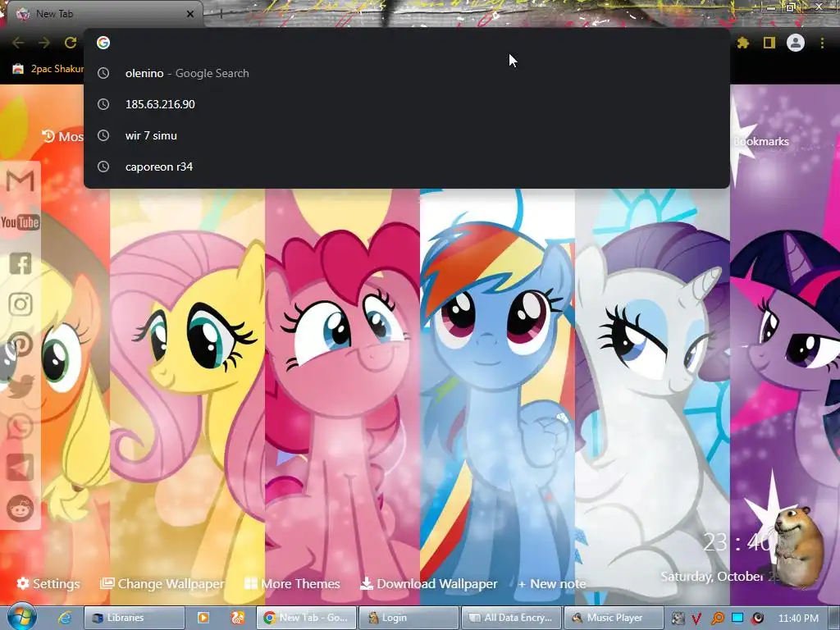Viewport: 840px width, 630px height.
Task: Open the user profile avatar menu
Action: (x=796, y=43)
